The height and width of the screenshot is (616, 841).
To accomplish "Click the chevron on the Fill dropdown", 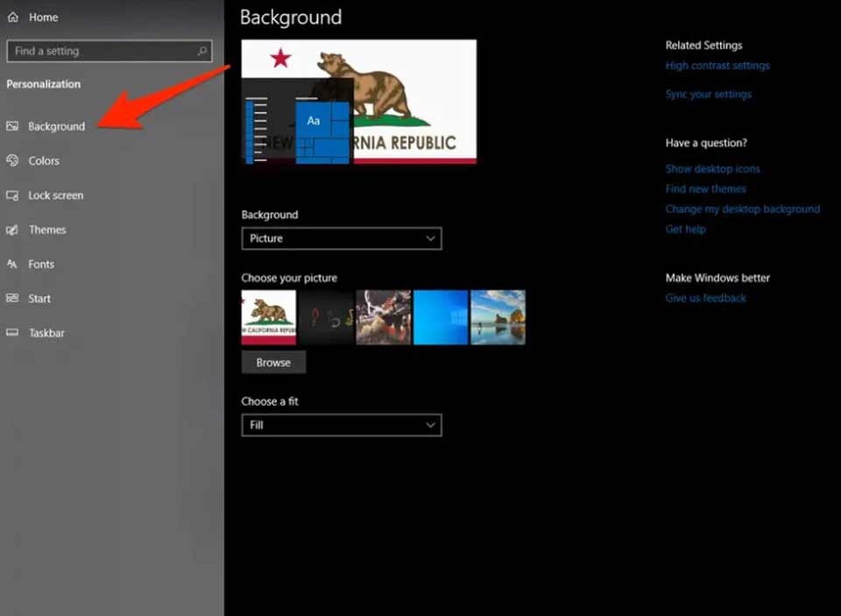I will coord(430,425).
